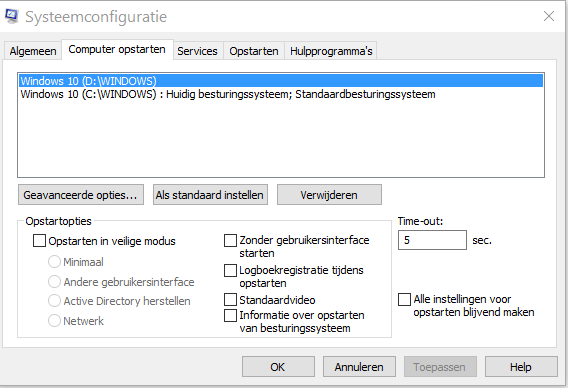The width and height of the screenshot is (568, 388).
Task: Click the Time-out seconds input field
Action: (432, 240)
